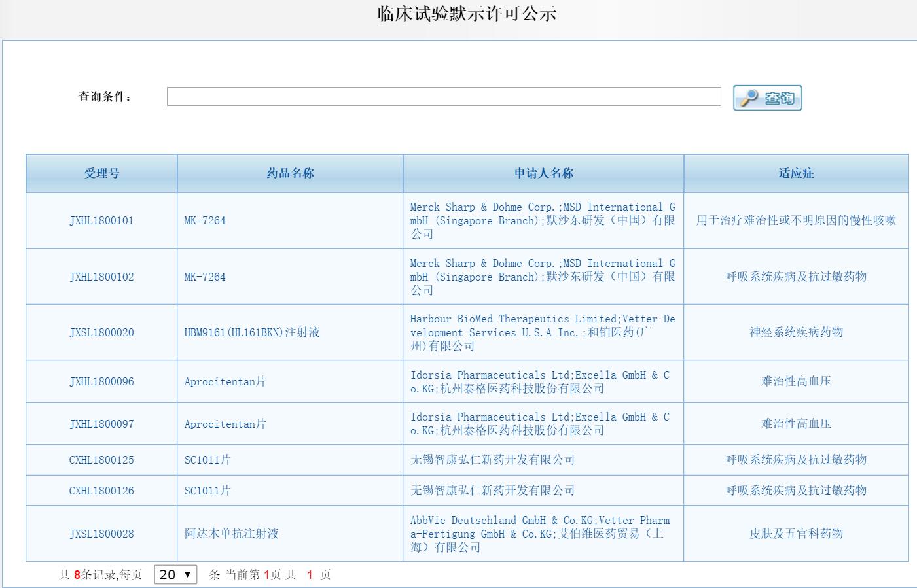The height and width of the screenshot is (588, 917).
Task: Click the 查询 search button with magnifier
Action: click(767, 98)
